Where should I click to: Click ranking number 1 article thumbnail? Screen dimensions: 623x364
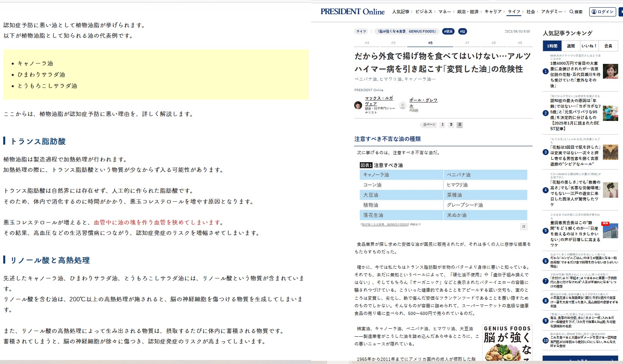point(610,72)
